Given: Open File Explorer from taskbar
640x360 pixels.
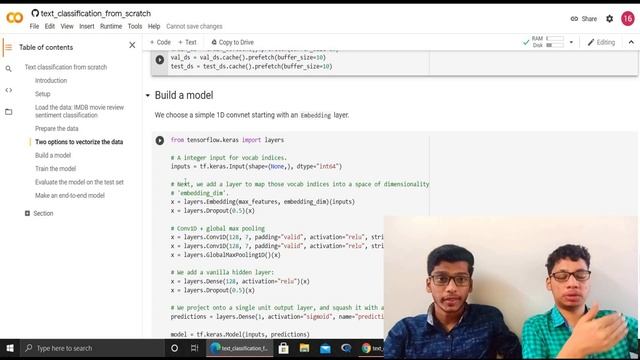Looking at the screenshot, I should pos(304,348).
